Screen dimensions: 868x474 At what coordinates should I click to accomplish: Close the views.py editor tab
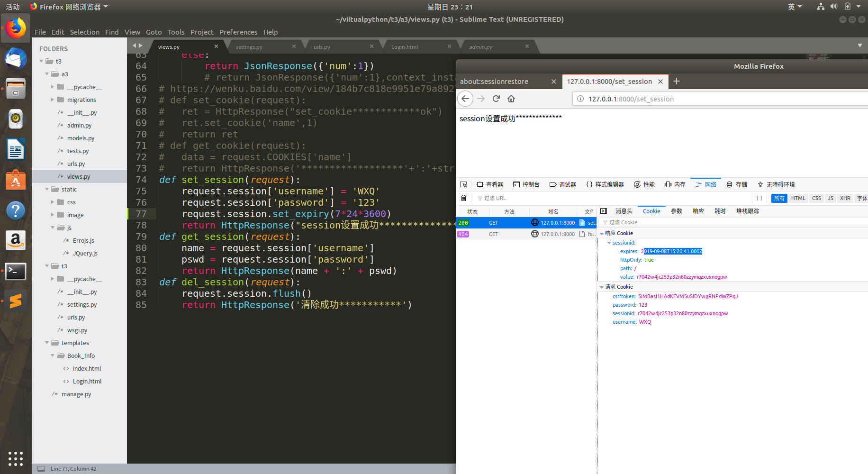[x=216, y=46]
